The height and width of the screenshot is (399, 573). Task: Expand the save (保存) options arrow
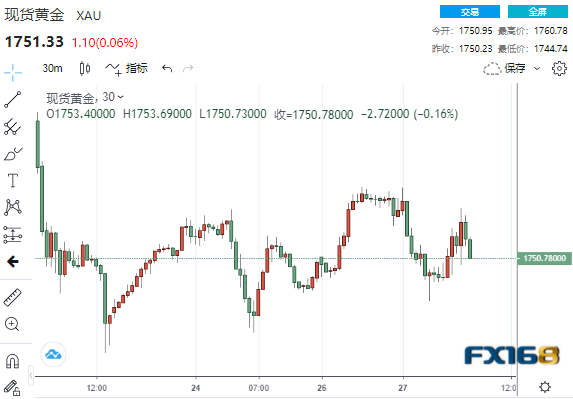pyautogui.click(x=537, y=68)
